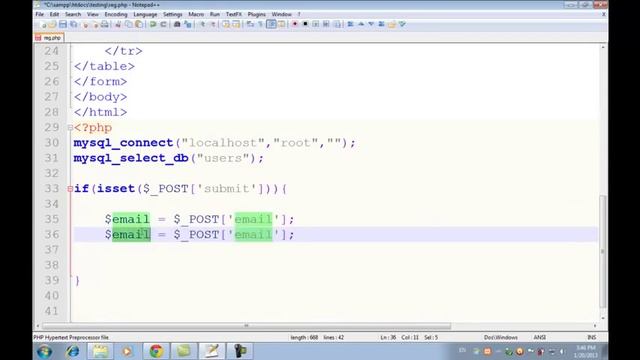Open the Encoding menu
The image size is (640, 360).
116,14
